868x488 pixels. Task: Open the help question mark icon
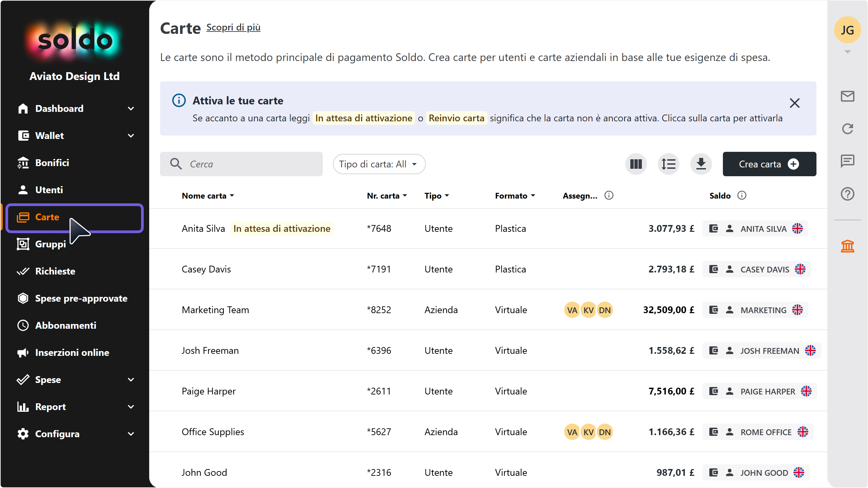point(847,194)
